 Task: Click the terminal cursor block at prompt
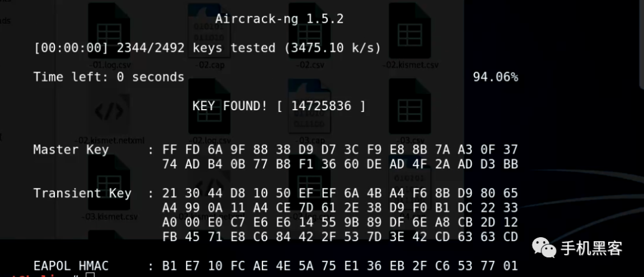coord(90,274)
